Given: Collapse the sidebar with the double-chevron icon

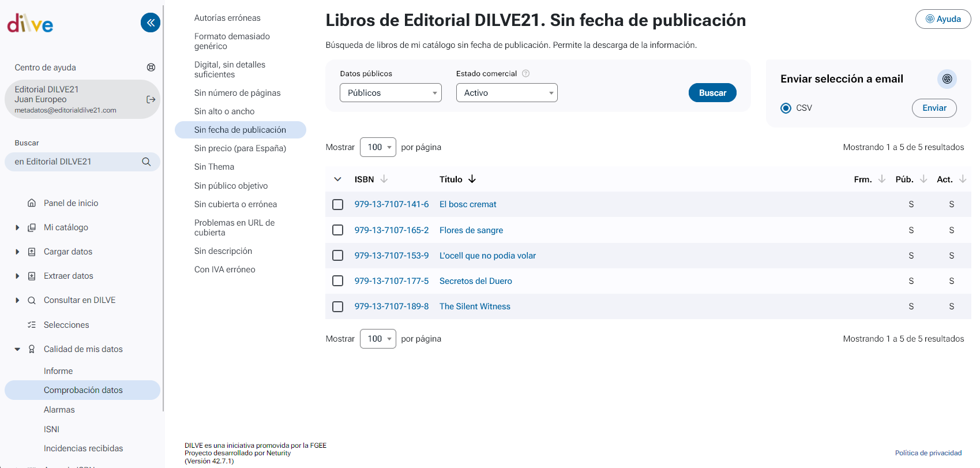Looking at the screenshot, I should [150, 23].
